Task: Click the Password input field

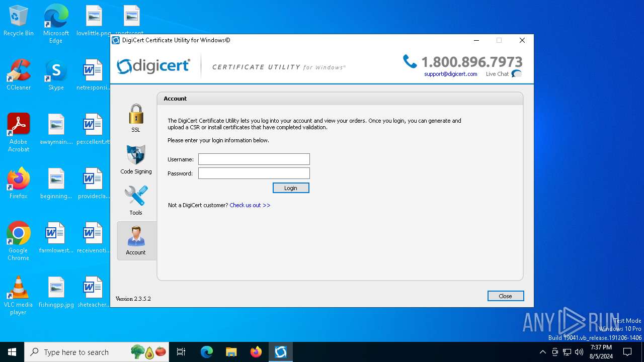Action: [x=254, y=173]
